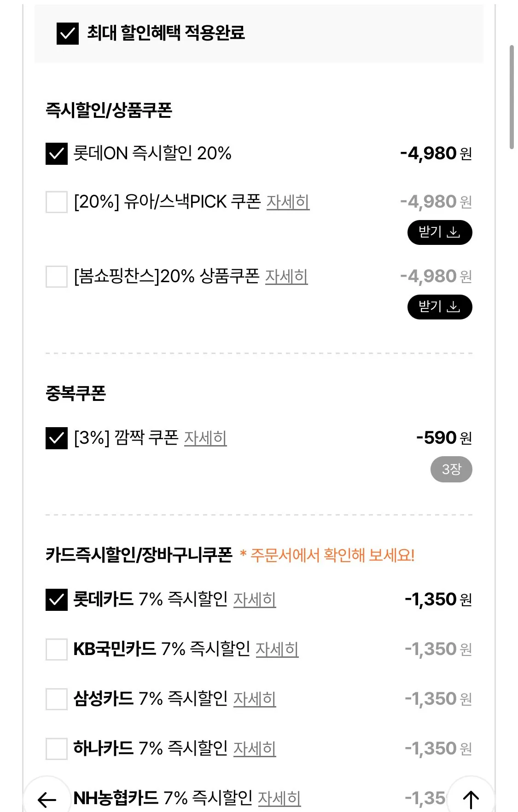This screenshot has height=812, width=518.
Task: Deselect 롯데카드 7% 즉시할인 checkbox
Action: (57, 599)
